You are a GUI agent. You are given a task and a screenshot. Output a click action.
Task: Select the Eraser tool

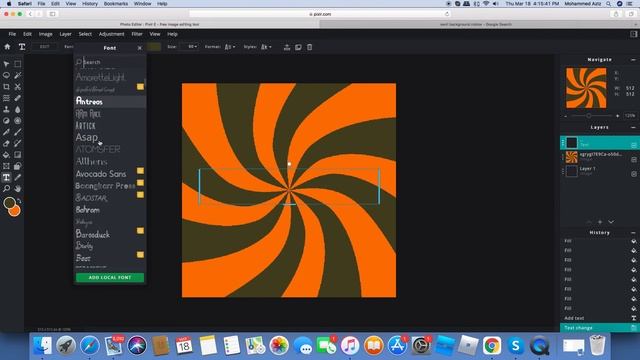[x=6, y=144]
